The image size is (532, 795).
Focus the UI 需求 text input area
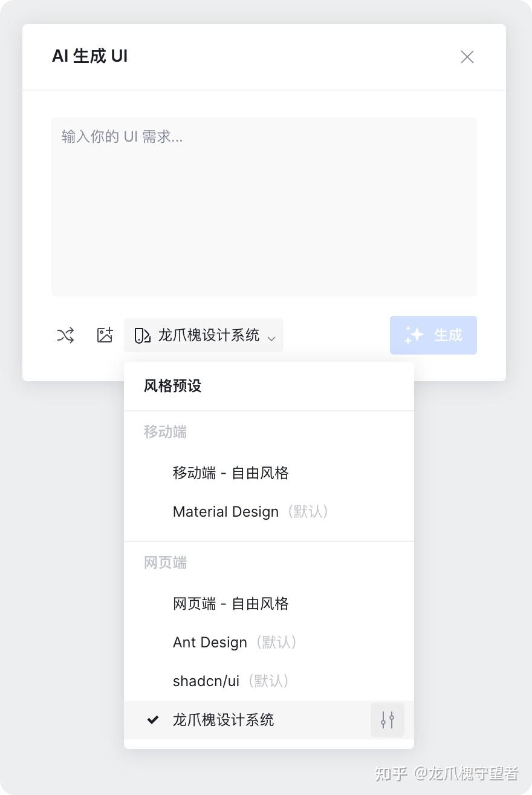[264, 207]
